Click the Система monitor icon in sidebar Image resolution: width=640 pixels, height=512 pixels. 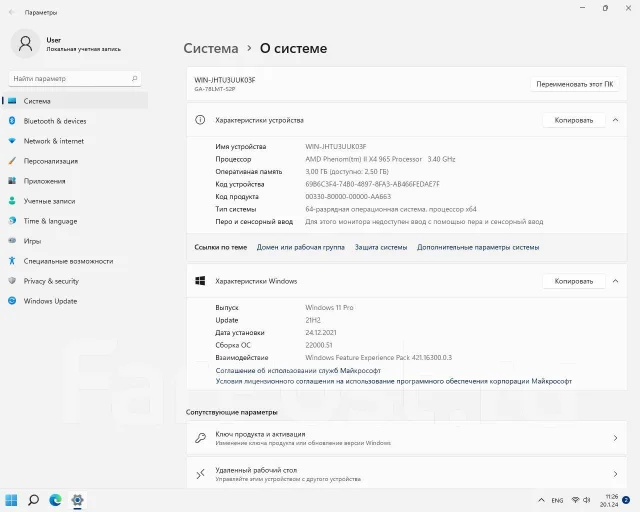click(x=12, y=101)
